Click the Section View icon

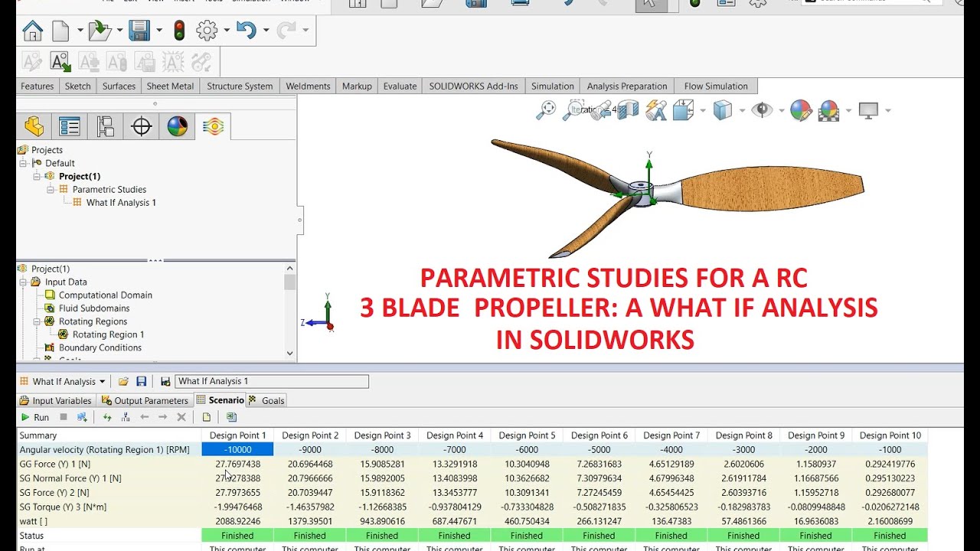pos(628,110)
